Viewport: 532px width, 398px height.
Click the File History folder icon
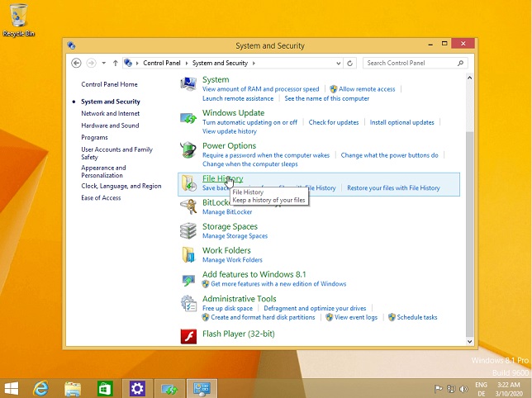(188, 183)
